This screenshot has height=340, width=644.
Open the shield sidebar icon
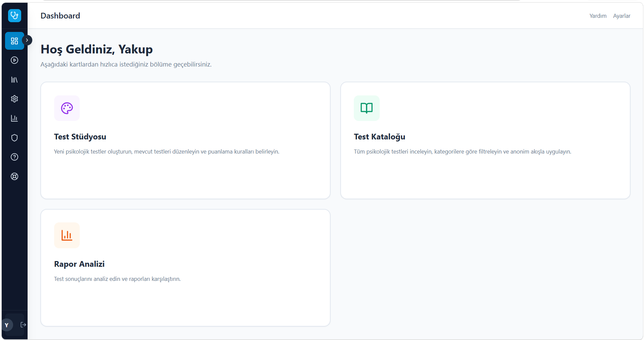click(14, 138)
